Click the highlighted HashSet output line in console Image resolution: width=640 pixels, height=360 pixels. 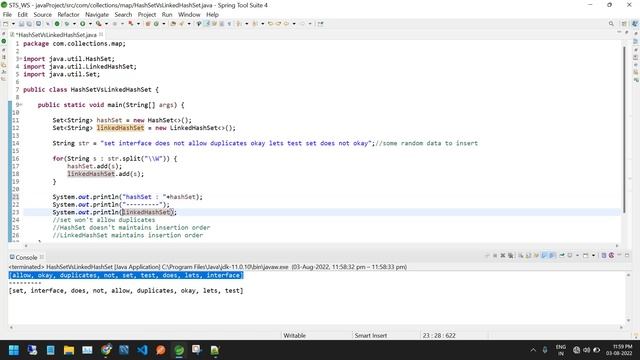[x=126, y=275]
